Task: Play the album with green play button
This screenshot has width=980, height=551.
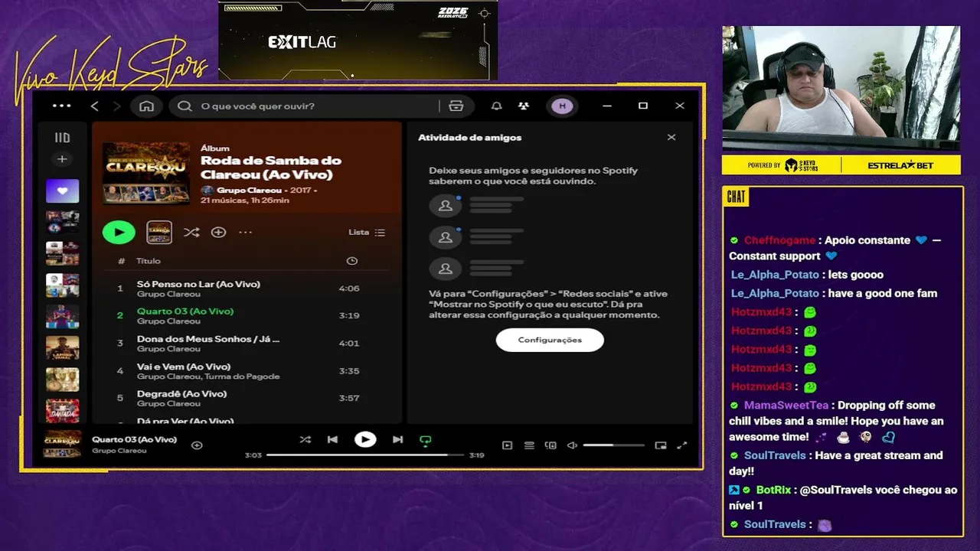Action: pos(119,232)
